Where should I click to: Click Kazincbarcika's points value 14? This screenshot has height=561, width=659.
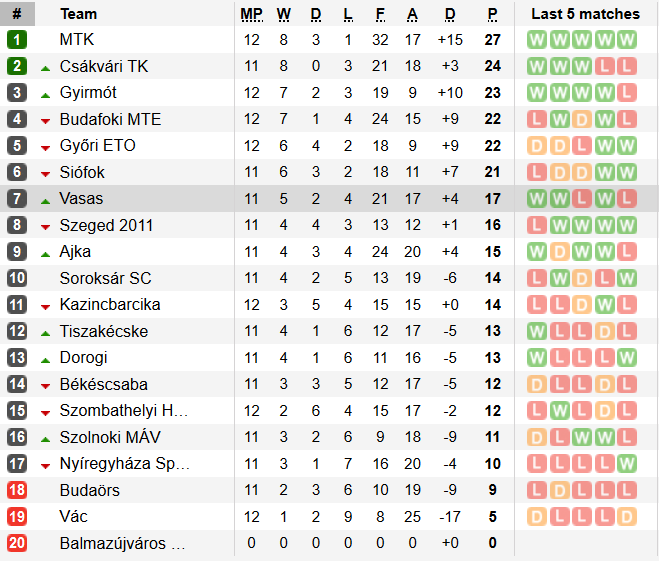492,305
